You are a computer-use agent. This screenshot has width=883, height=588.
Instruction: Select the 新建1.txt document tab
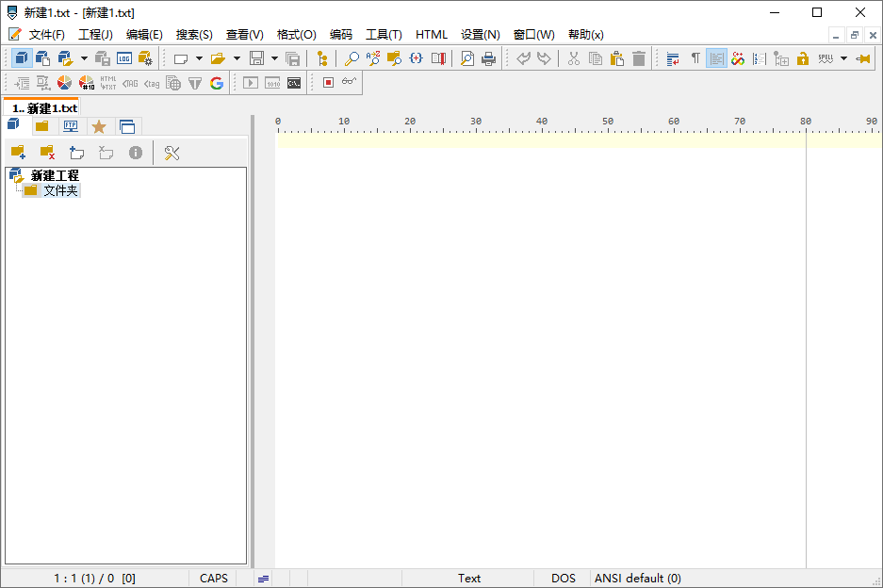[43, 108]
